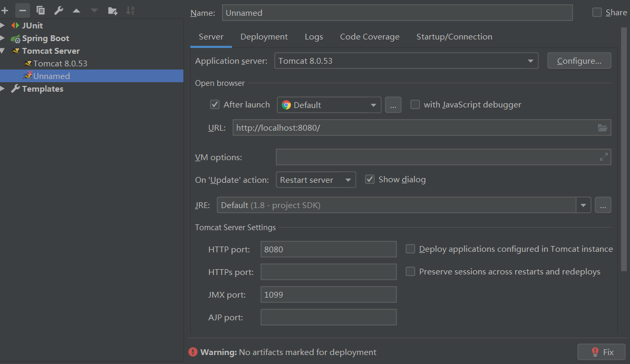The width and height of the screenshot is (630, 364).
Task: Open URL field's browse folder icon
Action: (x=603, y=127)
